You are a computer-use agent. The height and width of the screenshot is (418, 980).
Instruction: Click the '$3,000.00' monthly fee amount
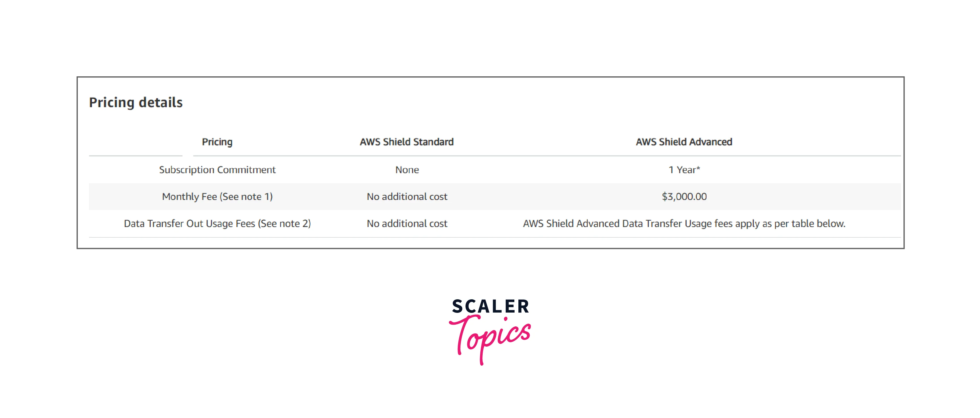click(684, 197)
